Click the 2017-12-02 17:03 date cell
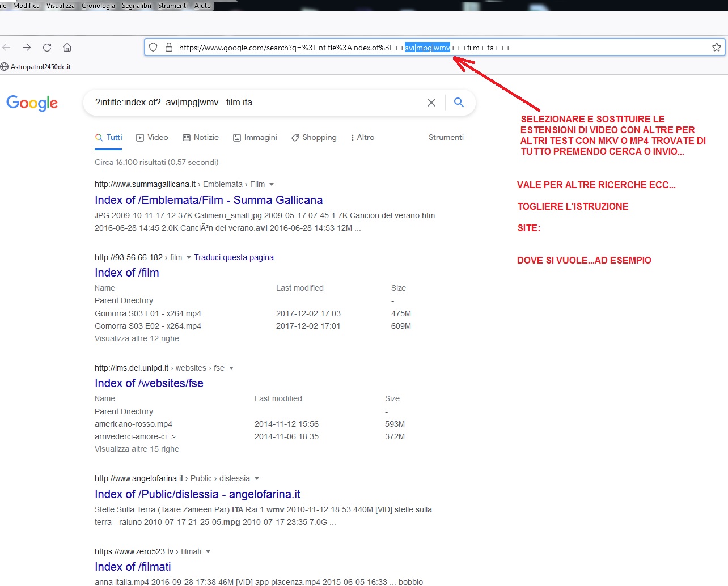This screenshot has height=586, width=728. (x=308, y=313)
